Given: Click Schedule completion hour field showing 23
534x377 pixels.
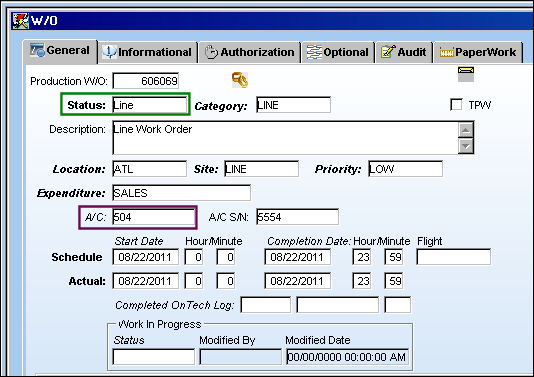Looking at the screenshot, I should pos(362,257).
